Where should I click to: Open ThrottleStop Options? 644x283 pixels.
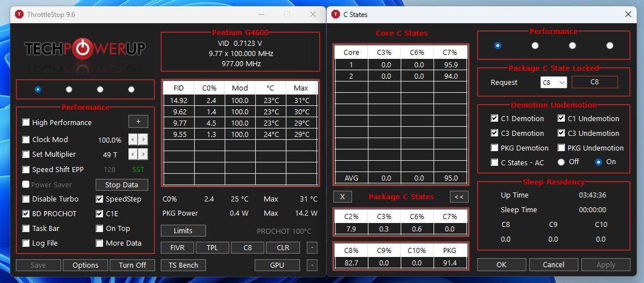[x=85, y=265]
